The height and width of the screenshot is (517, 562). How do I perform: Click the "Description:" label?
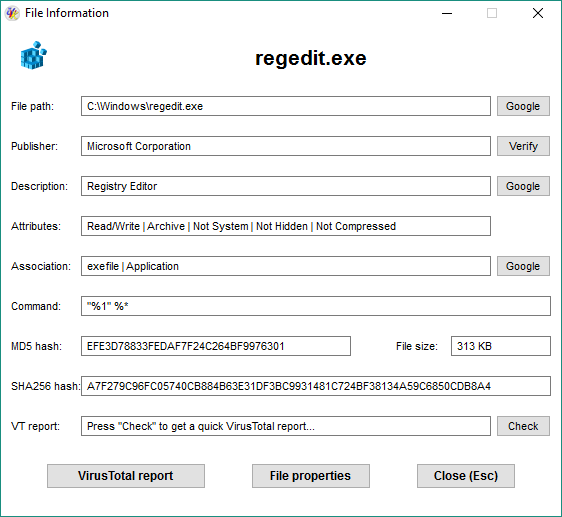(39, 186)
